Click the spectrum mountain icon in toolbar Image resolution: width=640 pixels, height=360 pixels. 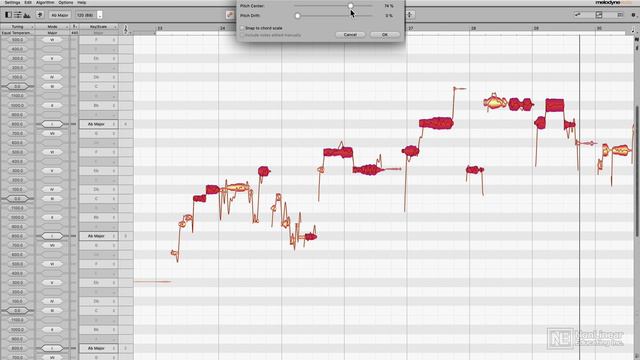coord(27,15)
